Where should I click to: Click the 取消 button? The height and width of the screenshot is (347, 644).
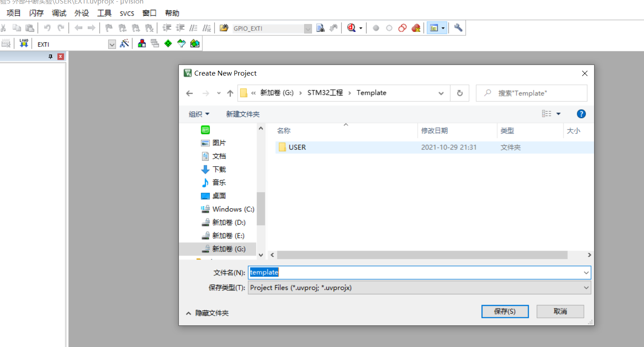[x=560, y=311]
